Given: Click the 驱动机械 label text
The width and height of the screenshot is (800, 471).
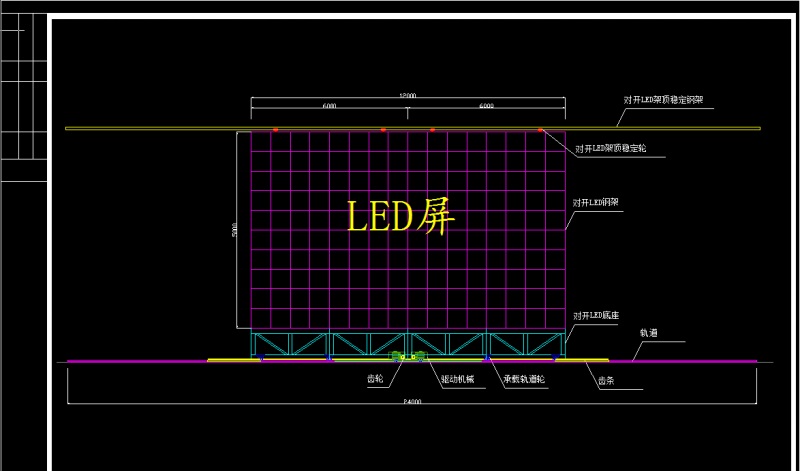Looking at the screenshot, I should (x=458, y=380).
